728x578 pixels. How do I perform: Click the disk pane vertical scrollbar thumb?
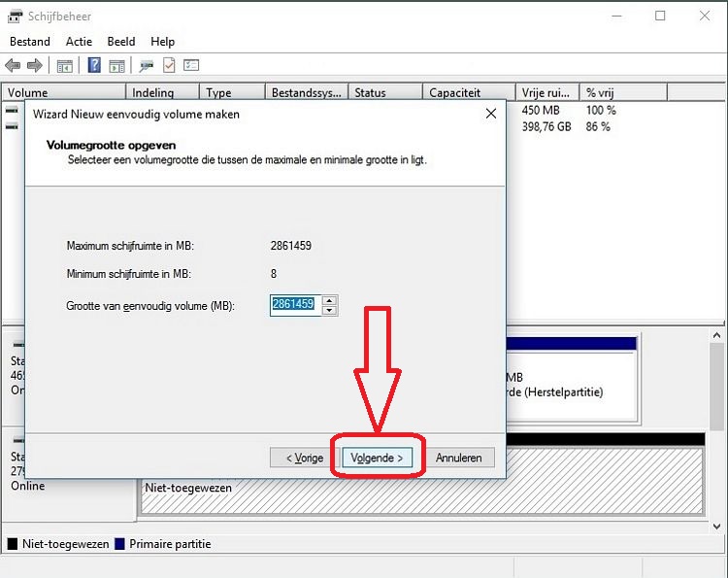[716, 386]
